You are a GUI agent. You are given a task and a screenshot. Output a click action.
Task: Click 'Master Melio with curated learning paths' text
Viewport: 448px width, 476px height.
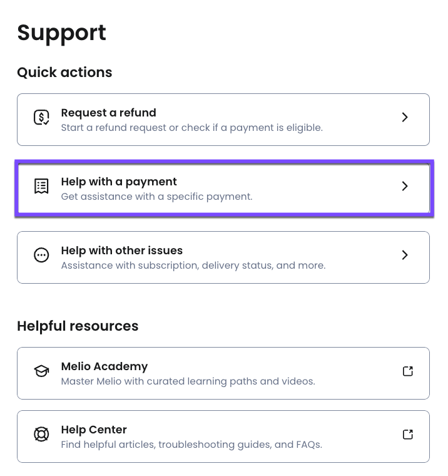pyautogui.click(x=188, y=381)
